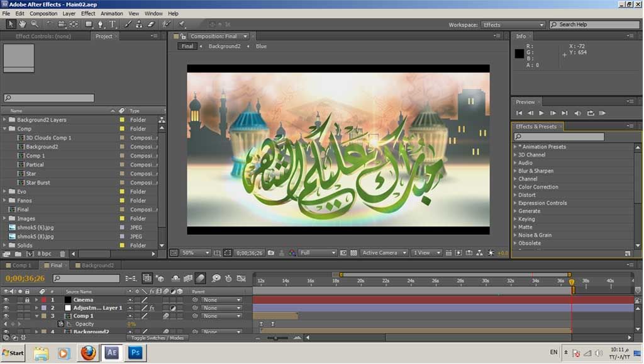Click the 8 bpc color depth button

45,254
